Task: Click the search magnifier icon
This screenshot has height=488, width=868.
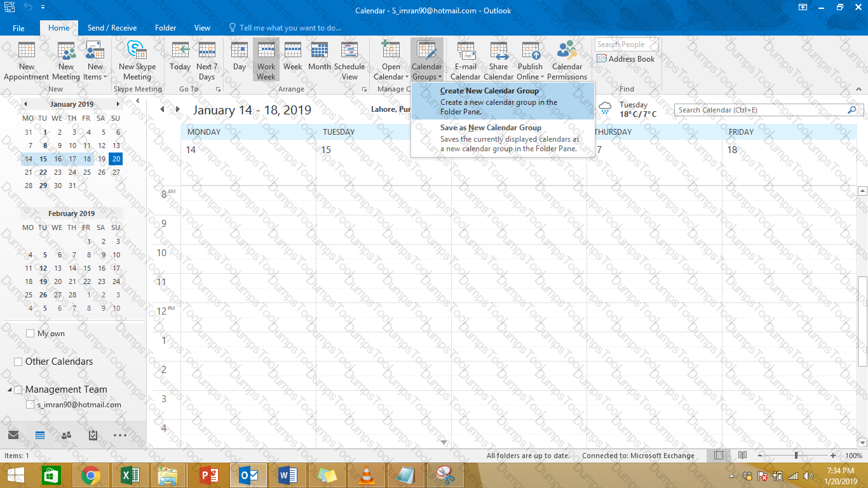Action: 852,110
